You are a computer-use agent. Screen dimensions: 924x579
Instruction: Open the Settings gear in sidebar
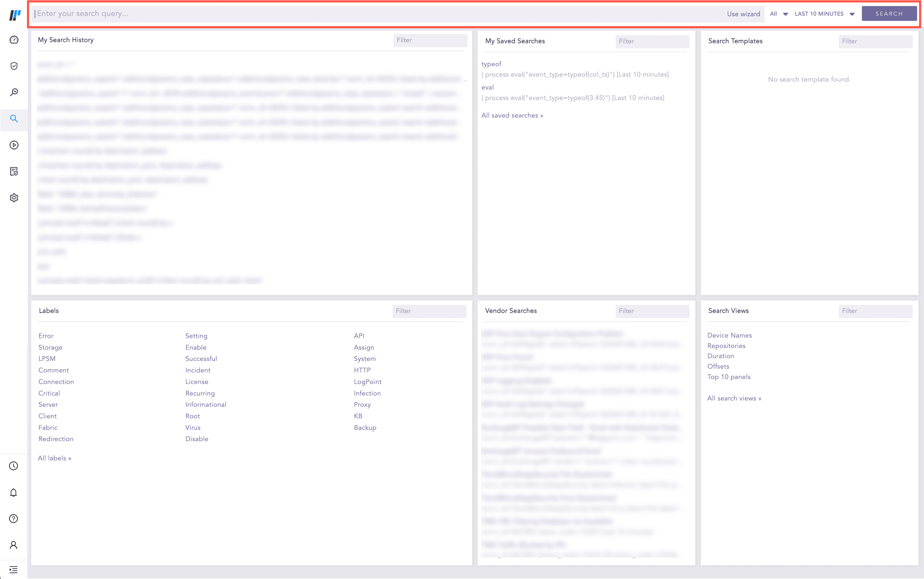coord(14,197)
